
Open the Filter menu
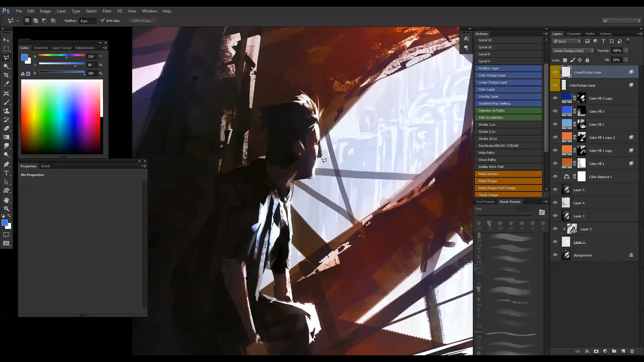pos(107,11)
